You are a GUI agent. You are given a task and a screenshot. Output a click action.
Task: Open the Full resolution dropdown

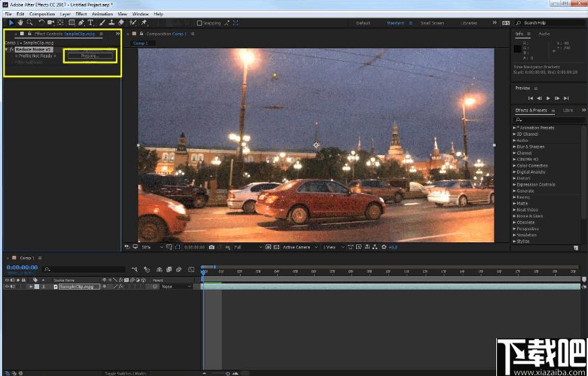[x=247, y=247]
